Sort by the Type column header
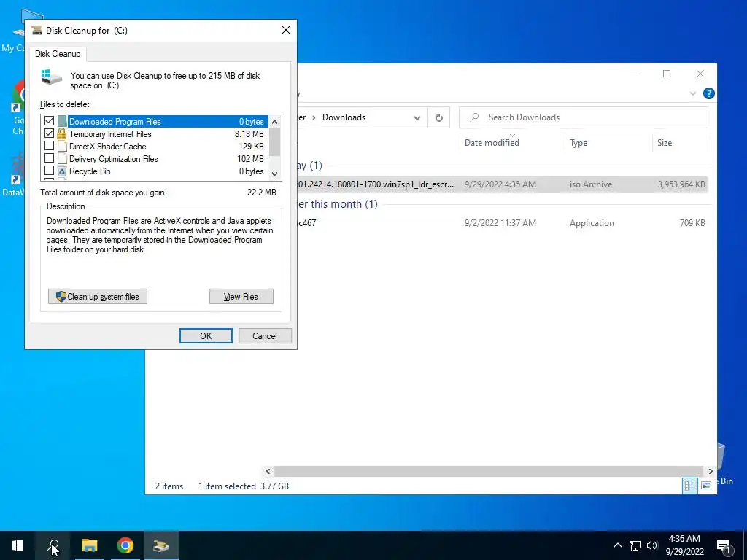This screenshot has height=560, width=747. 608,142
